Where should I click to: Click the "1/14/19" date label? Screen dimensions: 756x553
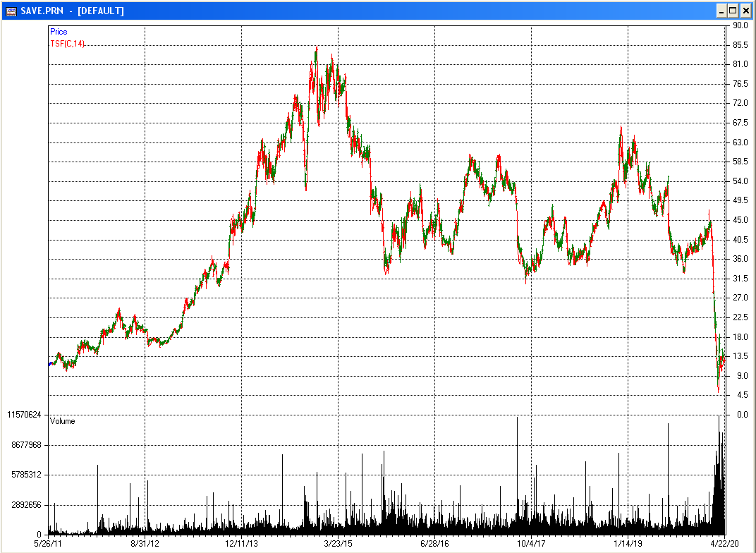click(x=628, y=544)
